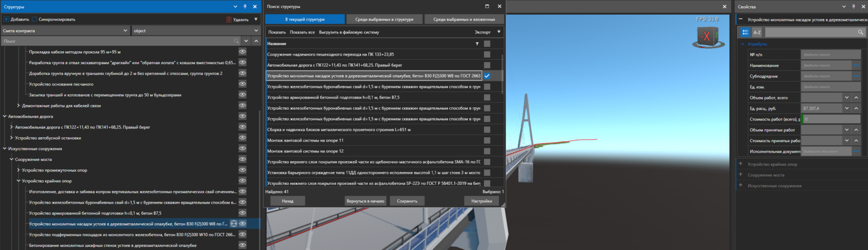Hide the Устройство основания песчаного item
The width and height of the screenshot is (868, 250).
click(x=243, y=84)
